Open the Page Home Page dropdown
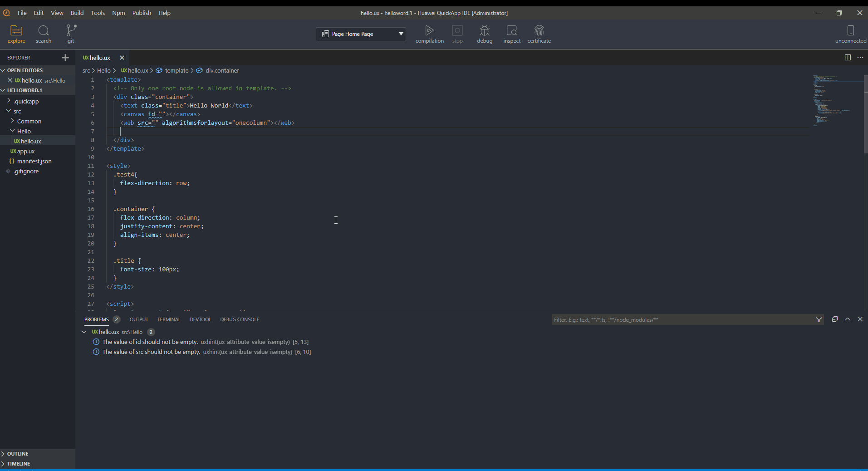 tap(361, 34)
